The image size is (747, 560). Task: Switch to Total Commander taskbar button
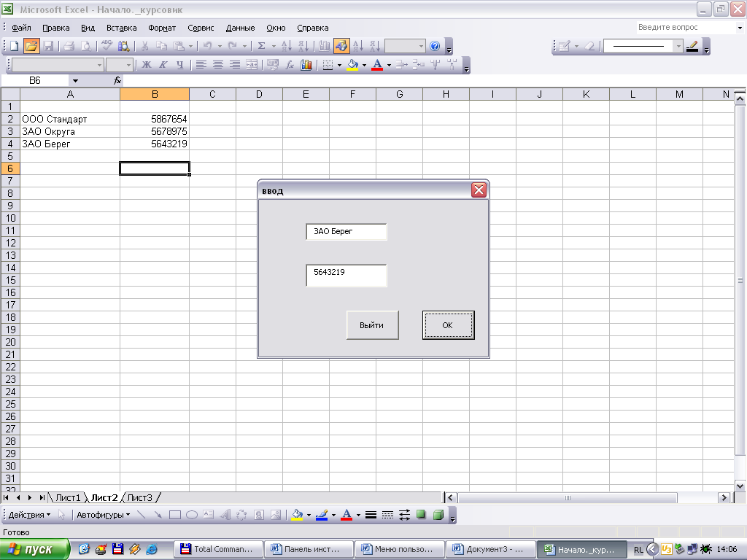point(219,550)
